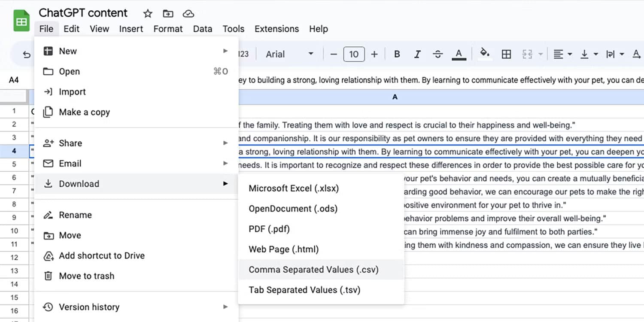Open the borders tool
Screen dimensions: 644x322
click(506, 54)
